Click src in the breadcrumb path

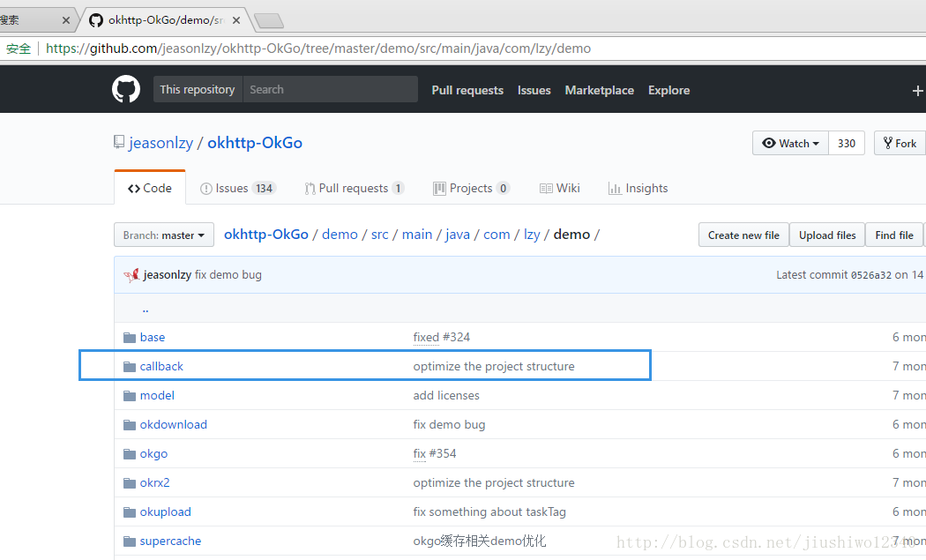pos(380,235)
